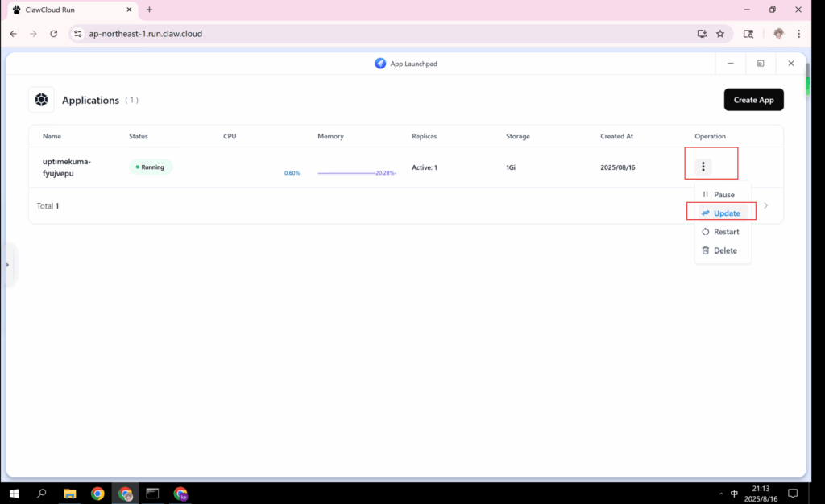
Task: Open the three-dot operation menu
Action: 703,167
